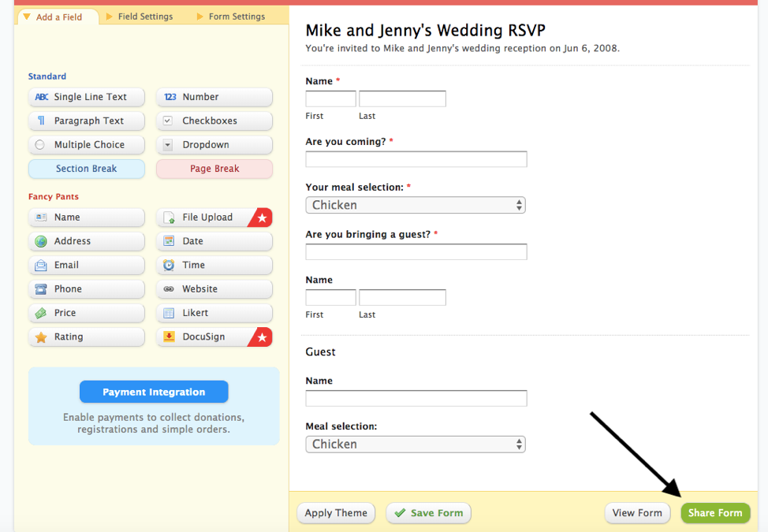
Task: Save the form
Action: (x=429, y=513)
